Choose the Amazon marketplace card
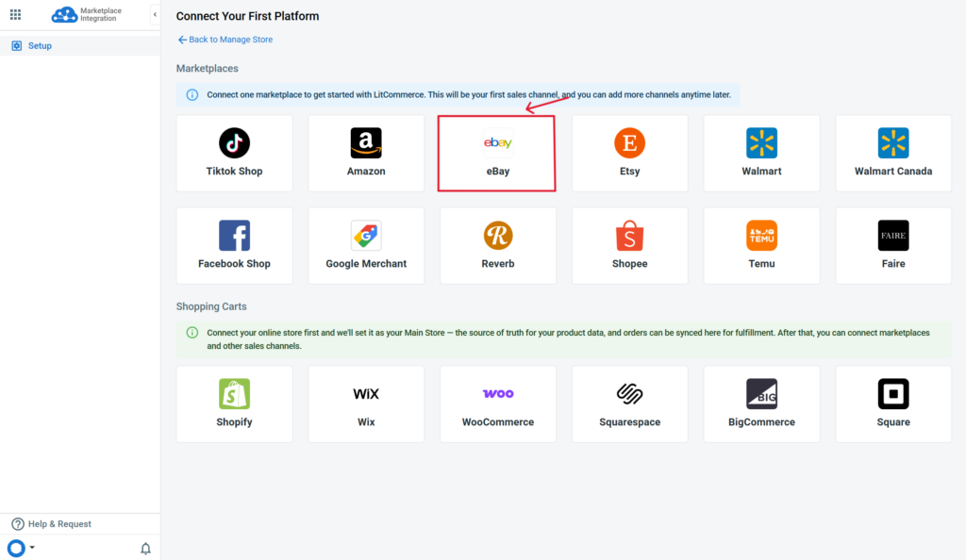Screen dimensions: 966x560 click(x=366, y=154)
